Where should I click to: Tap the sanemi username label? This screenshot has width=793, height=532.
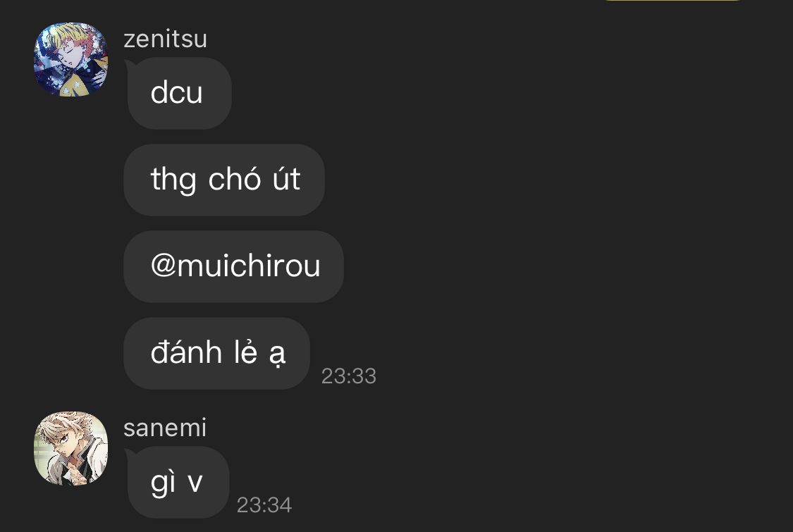(x=165, y=428)
